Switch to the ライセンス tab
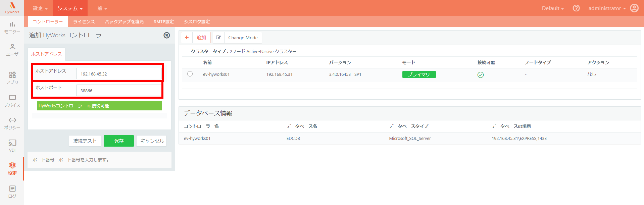This screenshot has height=205, width=644. (x=84, y=21)
